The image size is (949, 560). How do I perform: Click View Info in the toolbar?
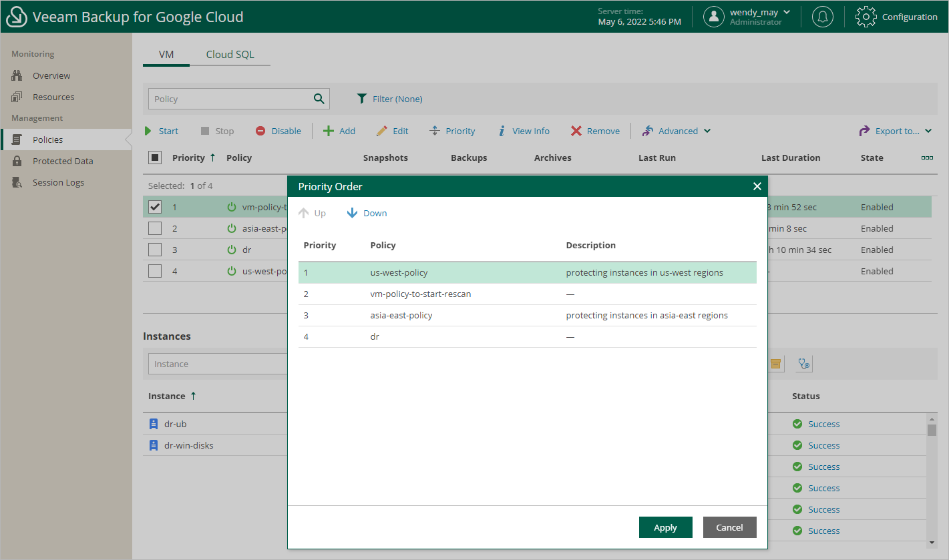click(524, 131)
